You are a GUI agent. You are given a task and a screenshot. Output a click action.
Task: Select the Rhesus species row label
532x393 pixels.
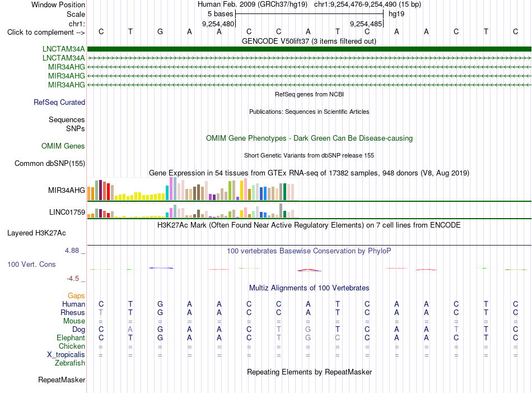[73, 312]
